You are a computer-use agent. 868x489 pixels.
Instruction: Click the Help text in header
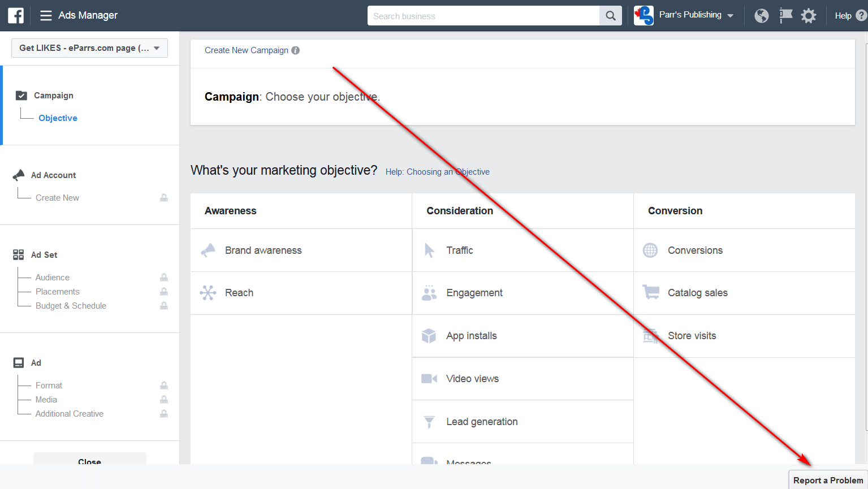click(x=843, y=16)
